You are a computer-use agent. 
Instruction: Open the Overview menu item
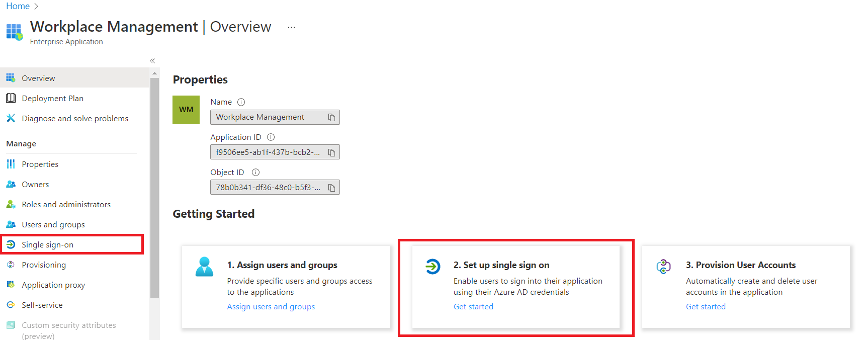[x=75, y=78]
